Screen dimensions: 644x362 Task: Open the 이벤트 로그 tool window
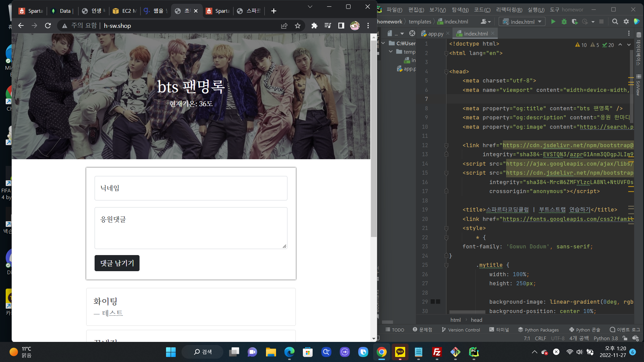(x=625, y=330)
